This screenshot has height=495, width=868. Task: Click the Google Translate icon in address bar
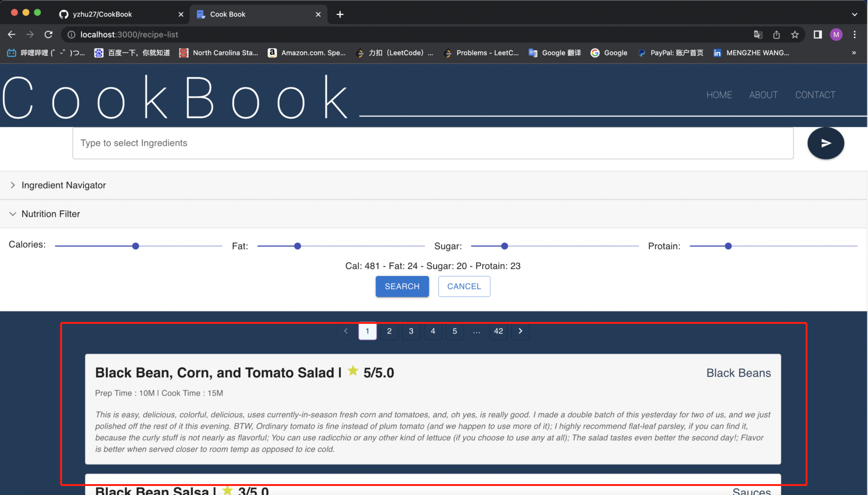pos(758,35)
